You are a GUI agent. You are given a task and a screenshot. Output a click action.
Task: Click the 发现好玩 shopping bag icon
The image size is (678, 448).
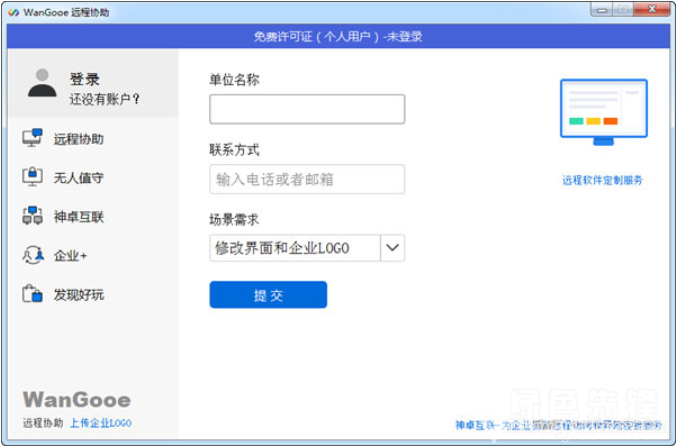click(32, 294)
